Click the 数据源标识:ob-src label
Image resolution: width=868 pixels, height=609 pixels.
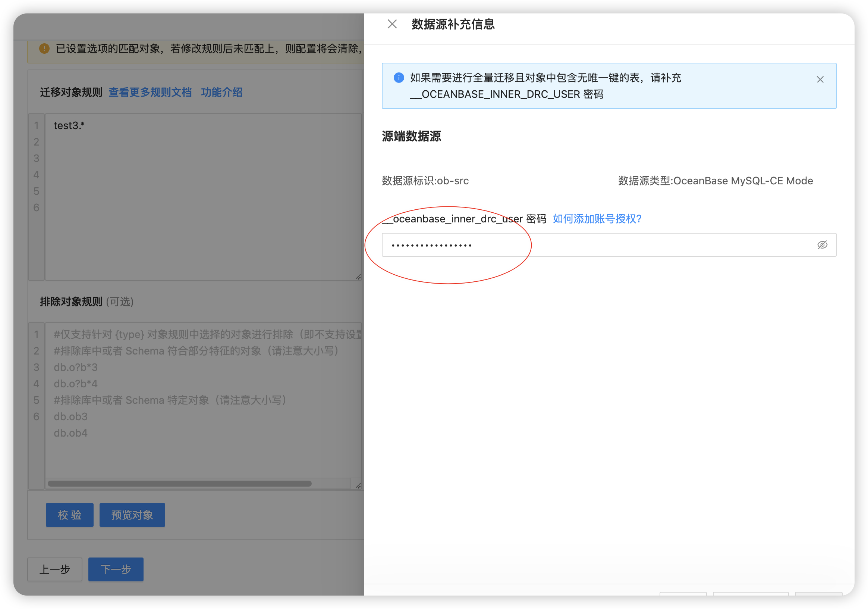click(425, 181)
